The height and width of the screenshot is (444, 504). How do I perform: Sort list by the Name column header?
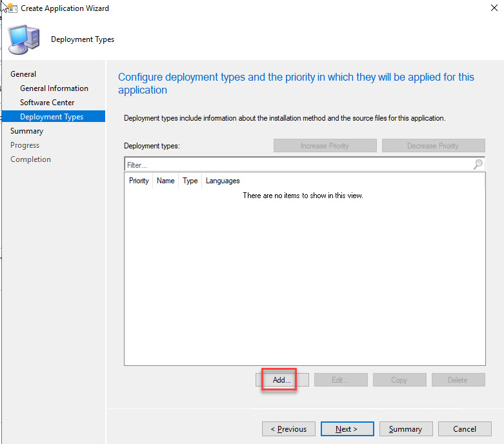166,181
